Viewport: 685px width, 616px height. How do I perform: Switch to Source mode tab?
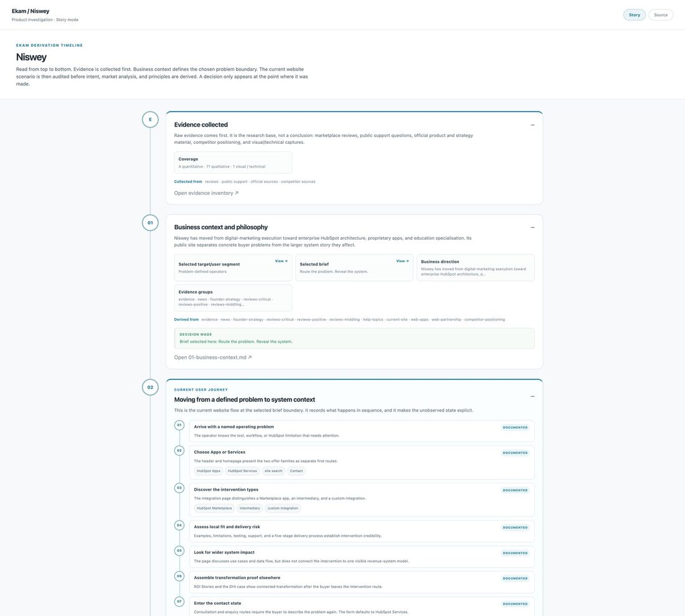click(661, 15)
